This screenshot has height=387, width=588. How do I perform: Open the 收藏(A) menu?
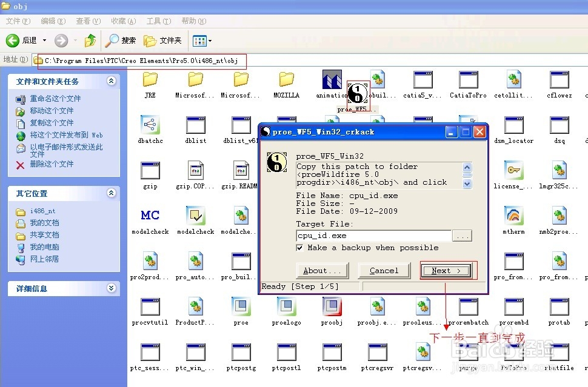pos(124,21)
